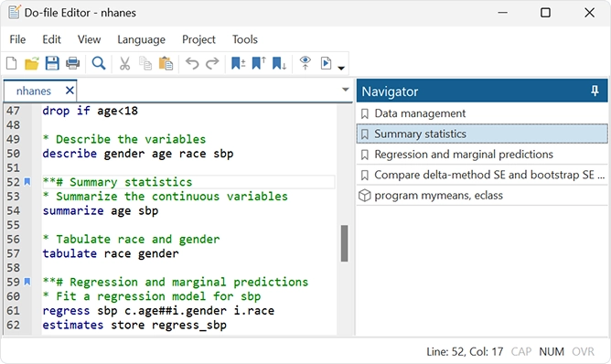Click the Print icon in the toolbar
611x364 pixels.
tap(72, 63)
